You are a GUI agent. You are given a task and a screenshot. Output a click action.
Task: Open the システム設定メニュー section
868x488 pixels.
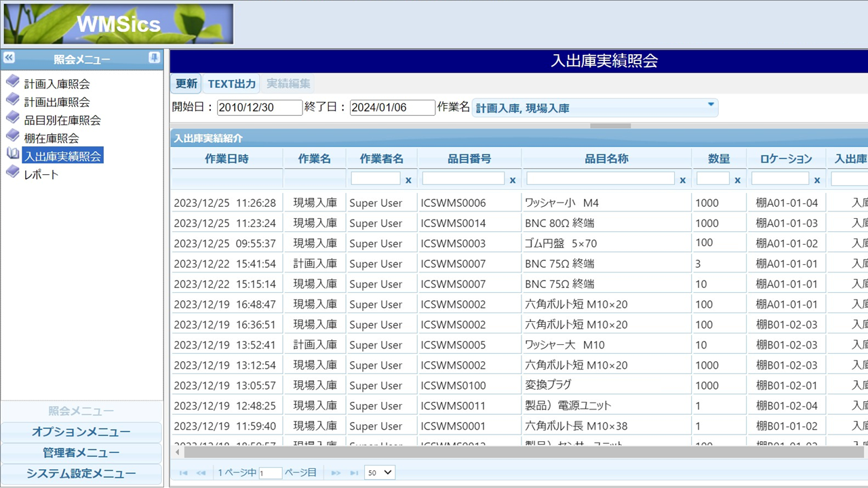tap(81, 474)
